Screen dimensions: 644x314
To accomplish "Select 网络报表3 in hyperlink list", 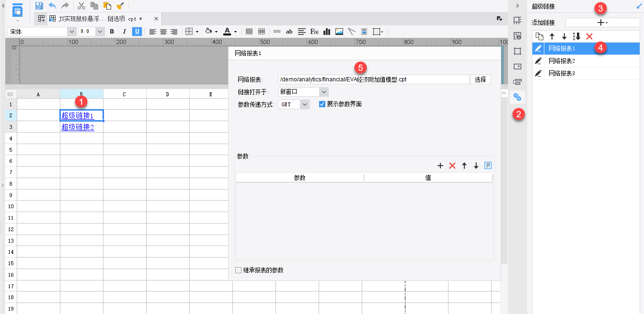I will [586, 73].
